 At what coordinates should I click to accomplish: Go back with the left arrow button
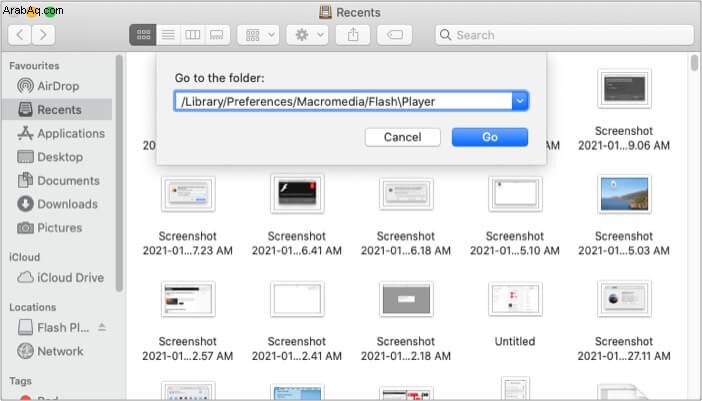coord(20,35)
